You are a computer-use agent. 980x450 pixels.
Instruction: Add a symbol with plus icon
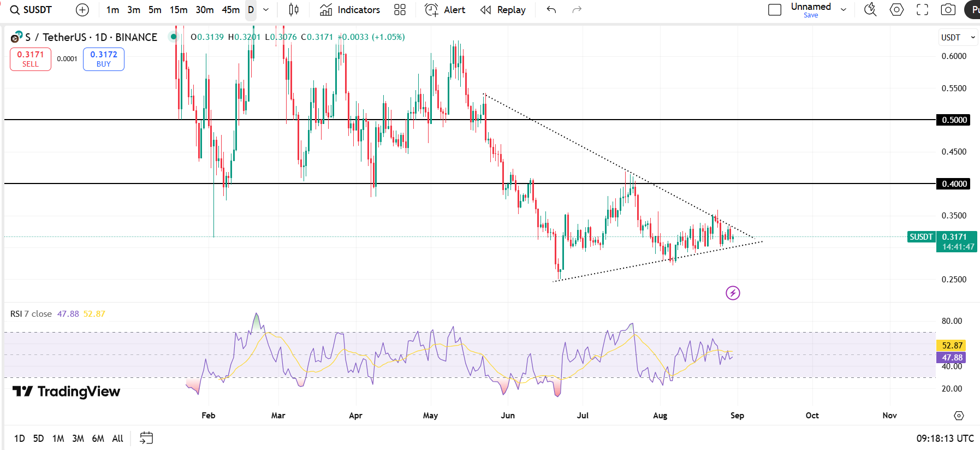[x=82, y=10]
